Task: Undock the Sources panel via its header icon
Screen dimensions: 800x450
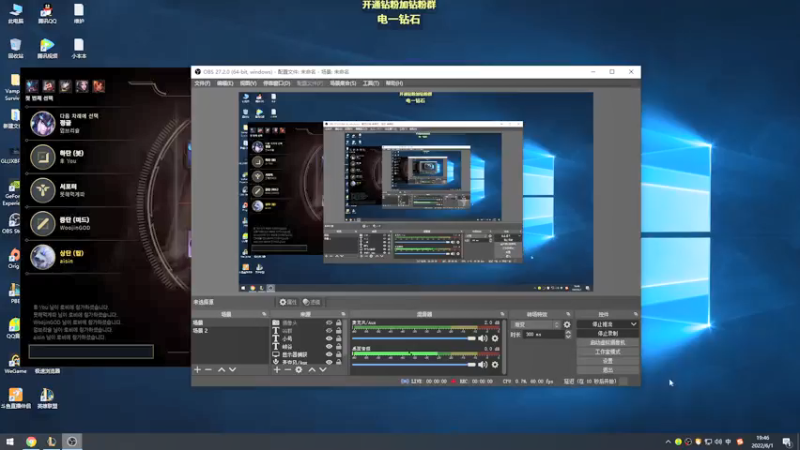Action: point(343,314)
